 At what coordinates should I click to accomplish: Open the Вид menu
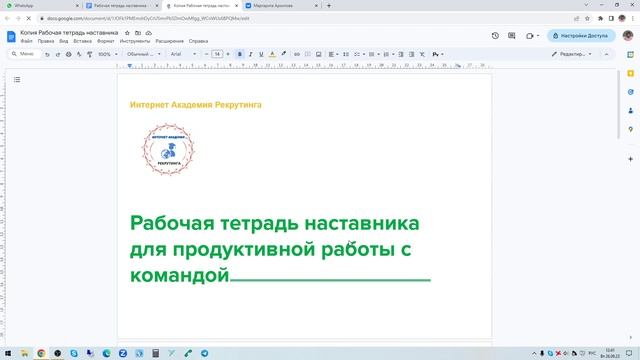(64, 41)
